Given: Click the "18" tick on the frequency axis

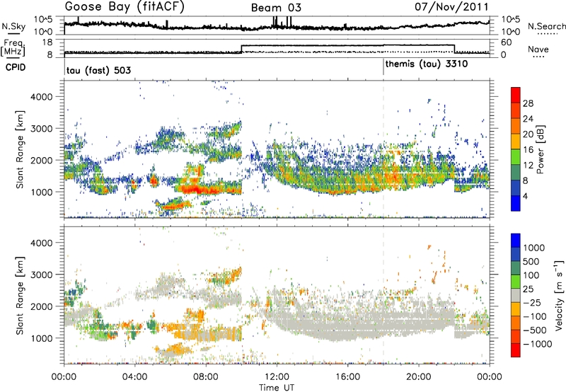Looking at the screenshot, I should (47, 42).
